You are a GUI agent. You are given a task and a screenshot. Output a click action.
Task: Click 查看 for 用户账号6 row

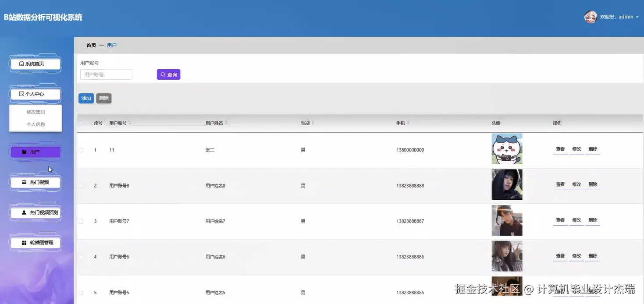tap(560, 256)
